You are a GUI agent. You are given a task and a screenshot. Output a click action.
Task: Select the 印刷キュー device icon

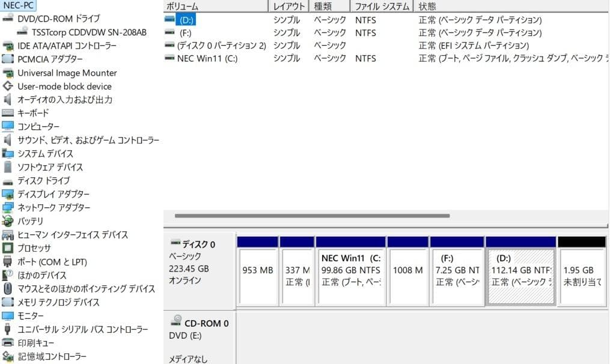tap(8, 342)
